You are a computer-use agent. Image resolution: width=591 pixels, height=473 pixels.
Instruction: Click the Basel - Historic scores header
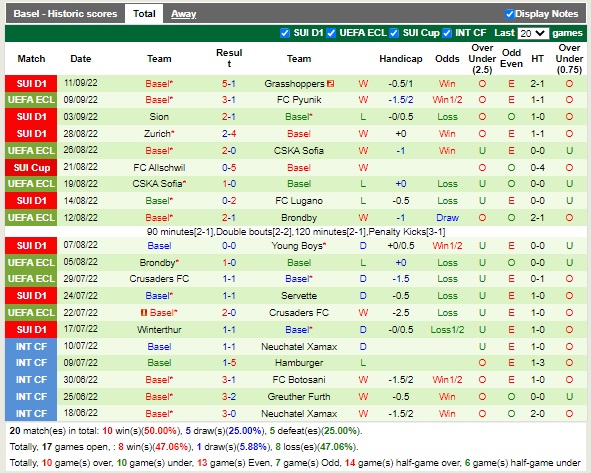pos(65,14)
